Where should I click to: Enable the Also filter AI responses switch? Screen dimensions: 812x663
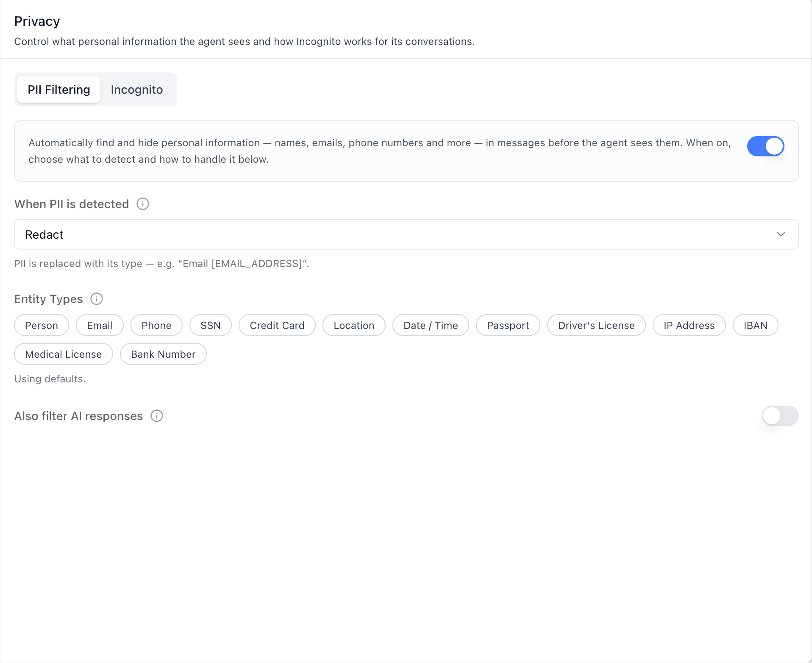[x=780, y=416]
